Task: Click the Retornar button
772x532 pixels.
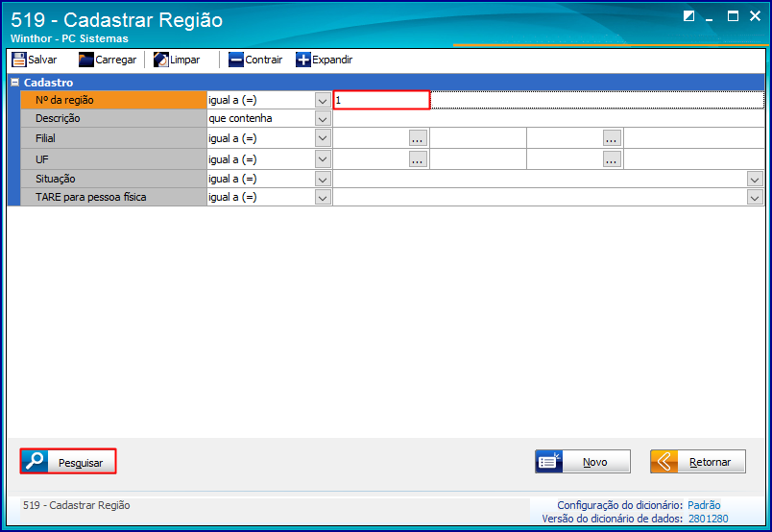Action: [698, 462]
